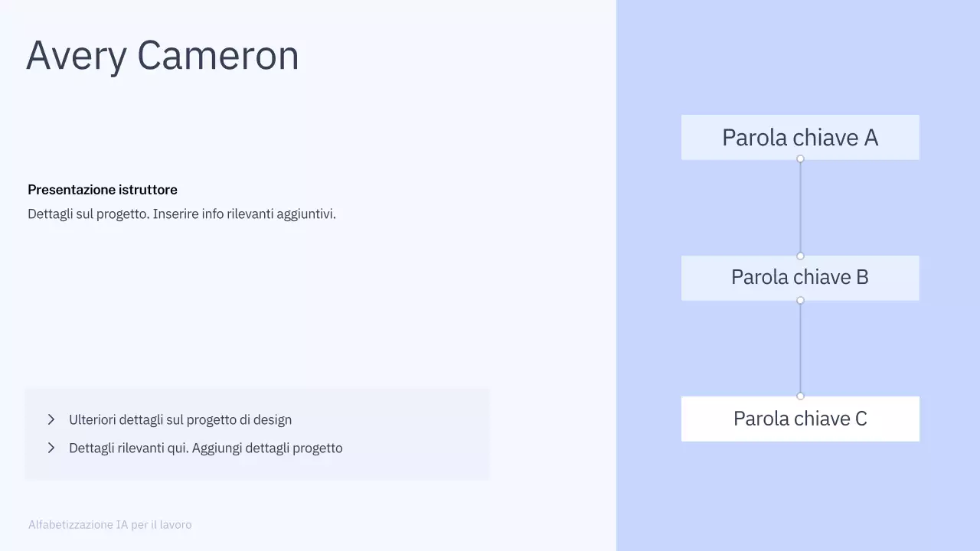
Task: Select the Parola chiave B box
Action: point(800,277)
